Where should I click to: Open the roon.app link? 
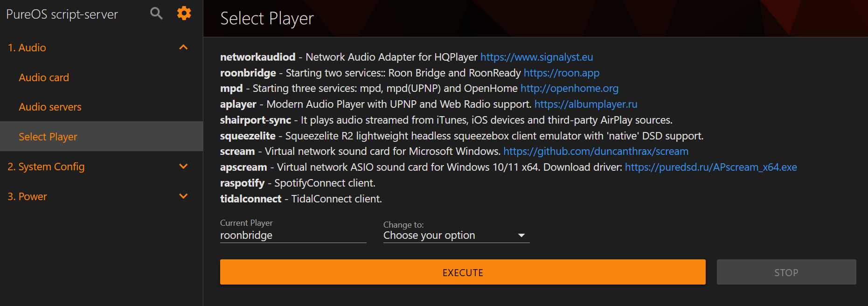click(562, 73)
